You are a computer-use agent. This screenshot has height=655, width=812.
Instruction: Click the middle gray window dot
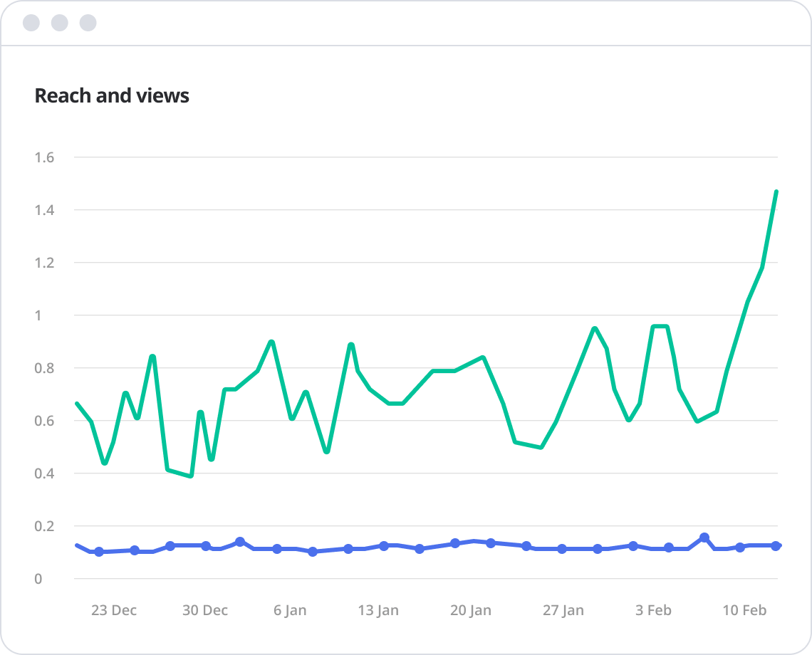(x=60, y=23)
